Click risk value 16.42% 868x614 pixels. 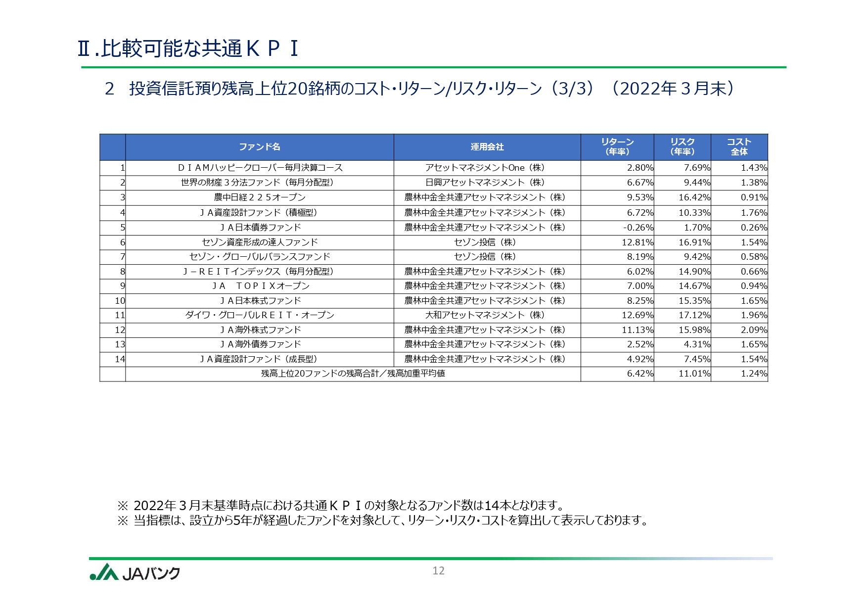click(694, 197)
